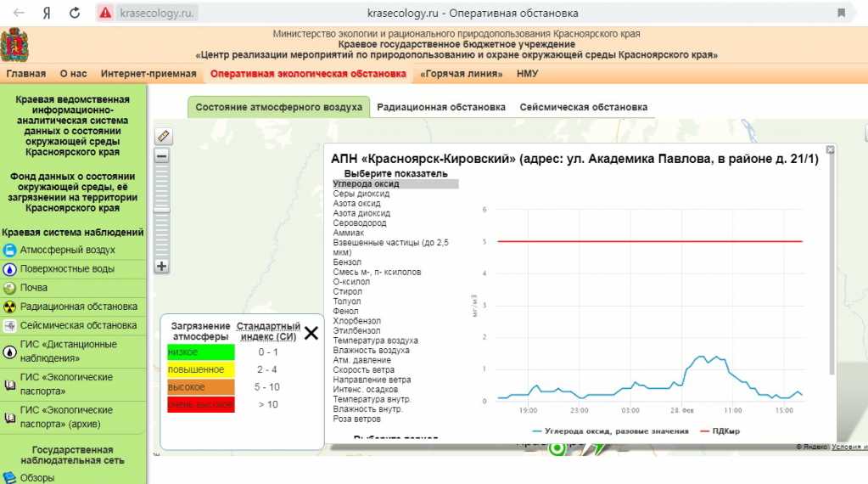Bookmark the page with bookmark icon
The image size is (868, 484).
(841, 13)
